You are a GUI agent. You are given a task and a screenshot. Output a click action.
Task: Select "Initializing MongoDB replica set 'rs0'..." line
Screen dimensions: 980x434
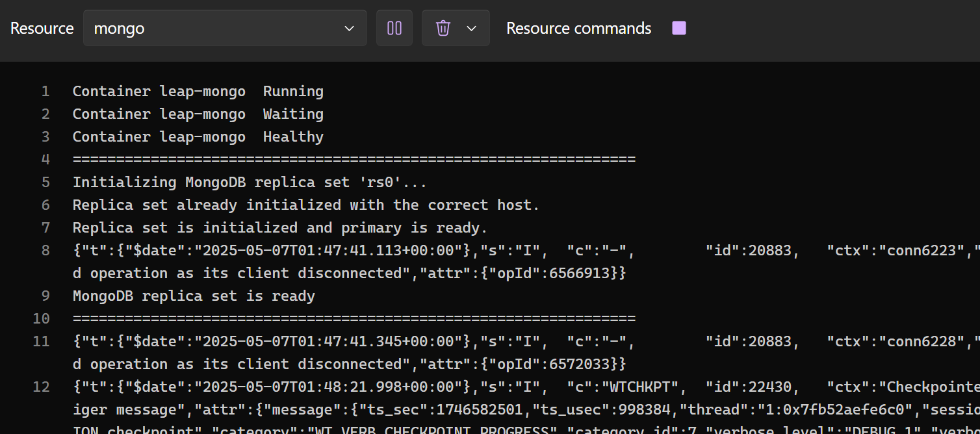click(x=250, y=182)
